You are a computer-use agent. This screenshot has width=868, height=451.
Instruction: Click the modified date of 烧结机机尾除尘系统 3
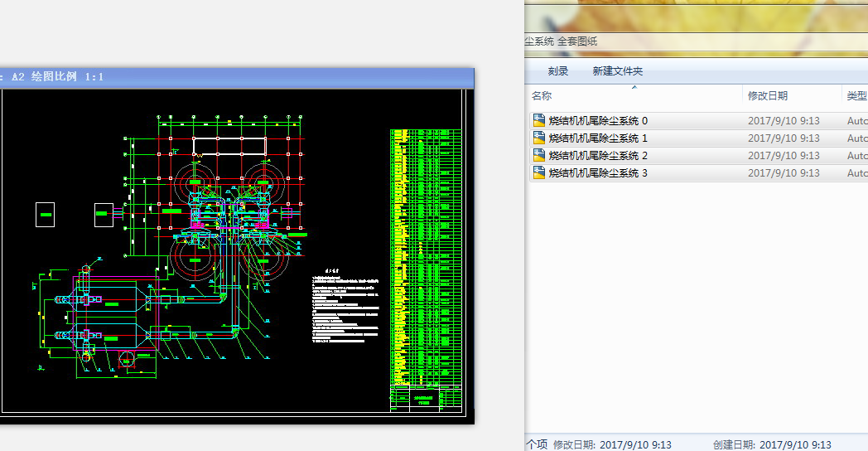784,173
